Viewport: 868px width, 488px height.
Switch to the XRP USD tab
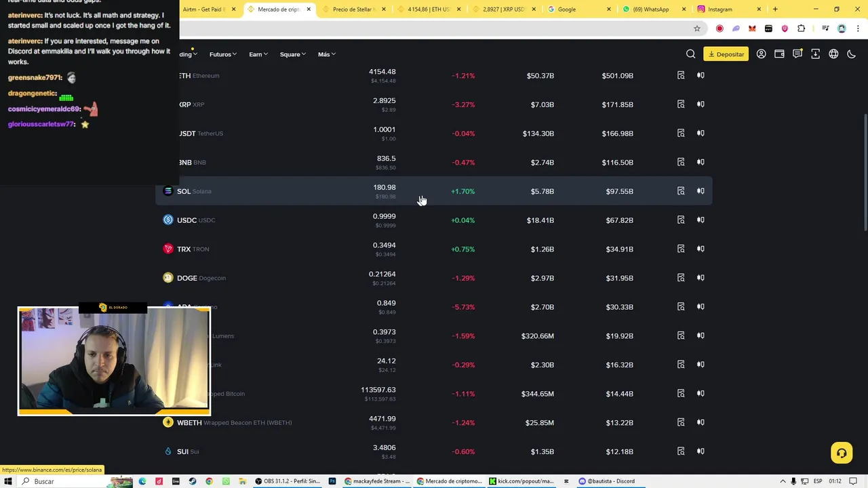coord(503,9)
